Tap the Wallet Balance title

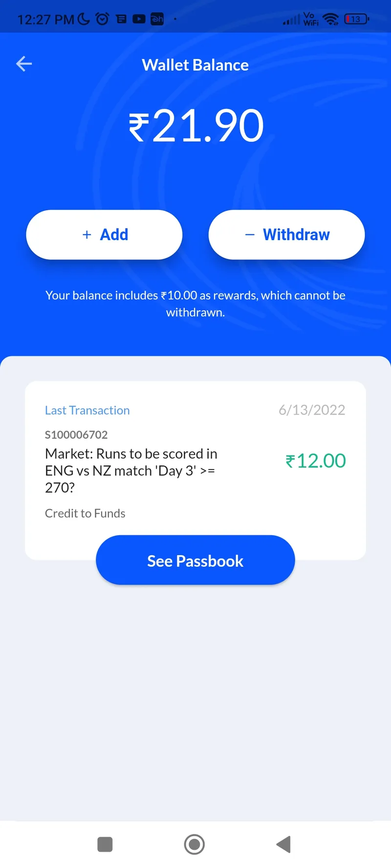[195, 65]
